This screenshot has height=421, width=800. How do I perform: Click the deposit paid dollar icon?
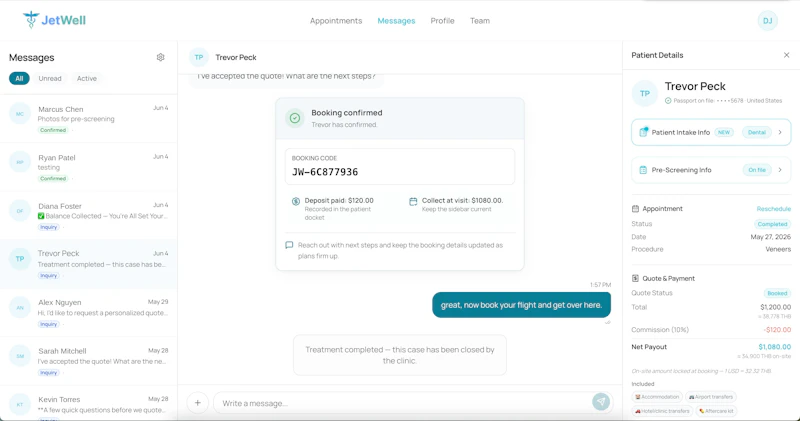(x=295, y=201)
